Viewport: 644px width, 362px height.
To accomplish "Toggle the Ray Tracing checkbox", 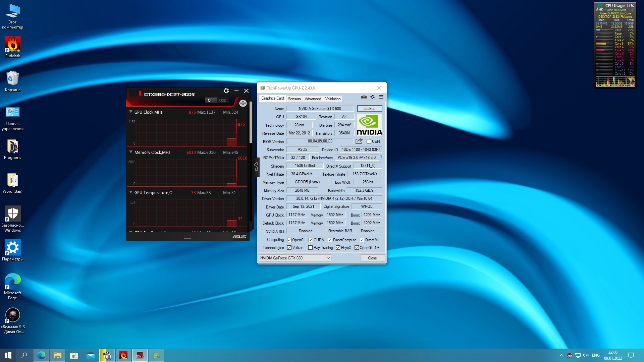I will [310, 248].
